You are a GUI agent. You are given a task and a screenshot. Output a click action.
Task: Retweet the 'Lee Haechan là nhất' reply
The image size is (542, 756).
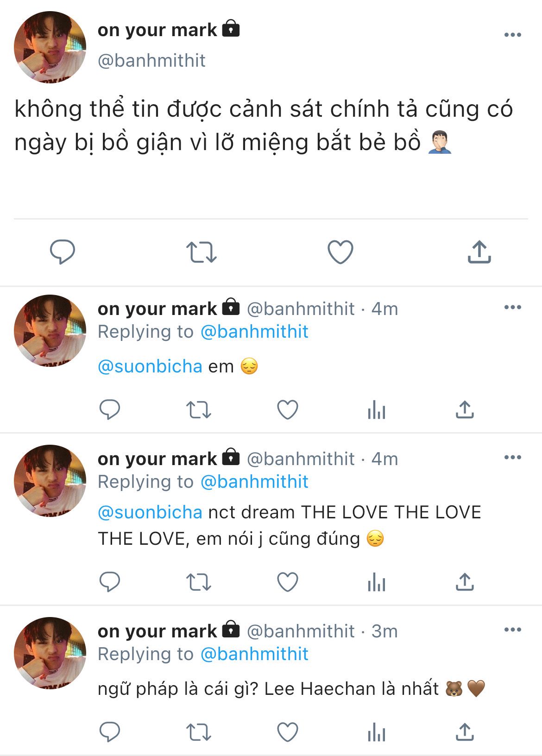click(198, 732)
